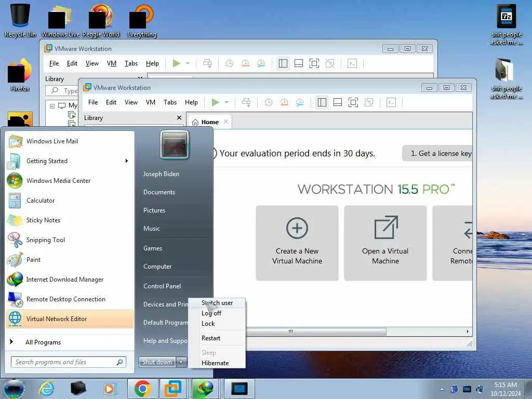The width and height of the screenshot is (532, 399).
Task: Click the Shut down button
Action: (x=157, y=362)
